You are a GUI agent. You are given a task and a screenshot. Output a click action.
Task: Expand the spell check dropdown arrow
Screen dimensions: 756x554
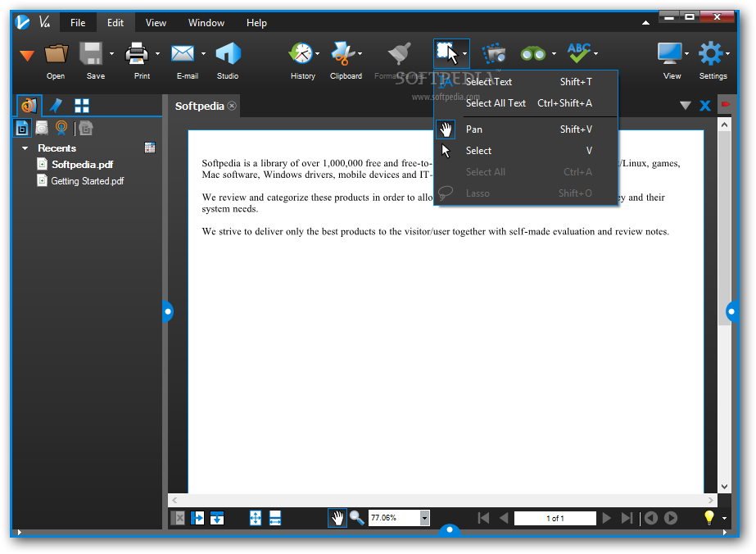[x=596, y=53]
